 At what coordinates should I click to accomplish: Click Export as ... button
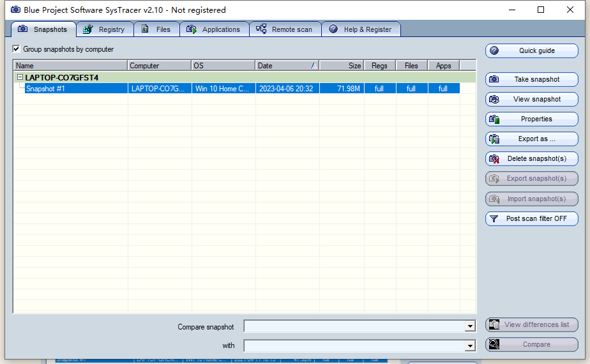(x=532, y=139)
